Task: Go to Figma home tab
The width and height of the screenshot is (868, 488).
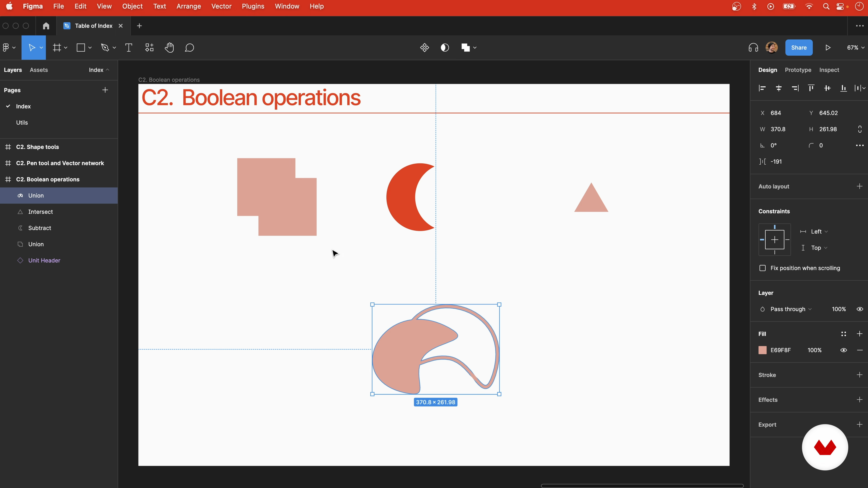Action: 46,26
